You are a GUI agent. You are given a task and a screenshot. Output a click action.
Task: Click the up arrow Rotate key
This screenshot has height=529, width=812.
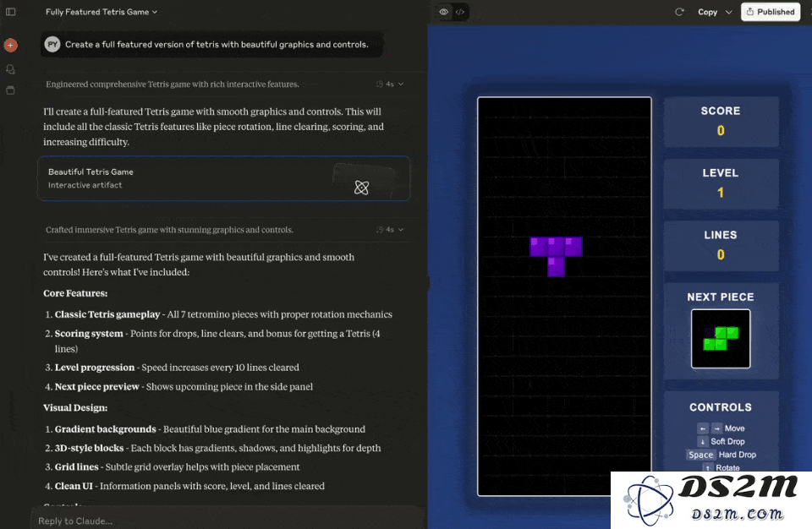coord(707,467)
